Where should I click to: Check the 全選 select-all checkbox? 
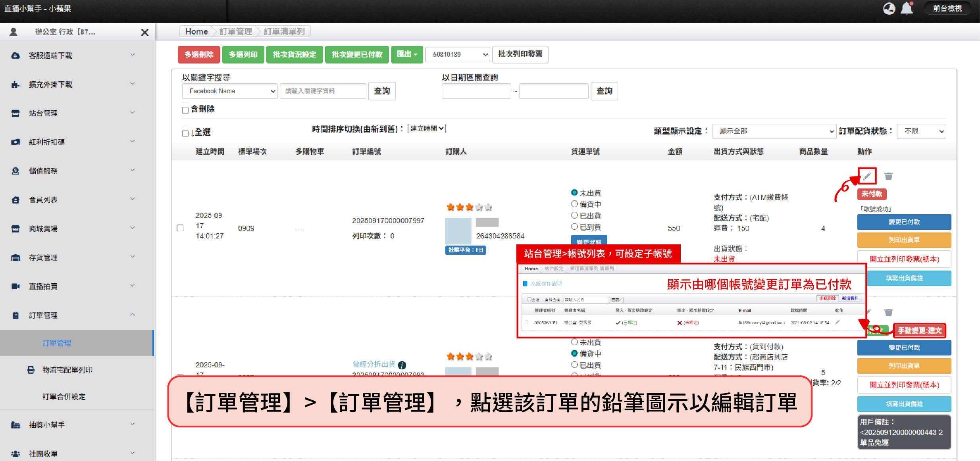point(185,133)
